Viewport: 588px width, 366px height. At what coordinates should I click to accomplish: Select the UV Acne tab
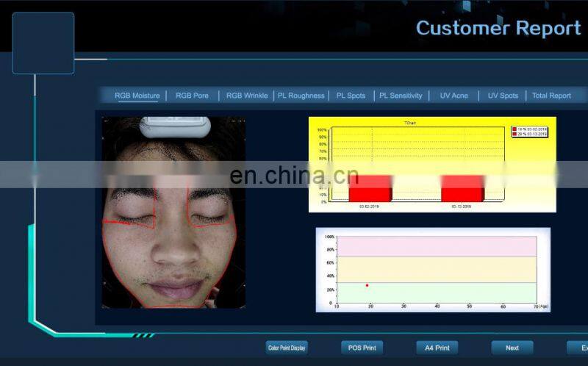click(453, 96)
